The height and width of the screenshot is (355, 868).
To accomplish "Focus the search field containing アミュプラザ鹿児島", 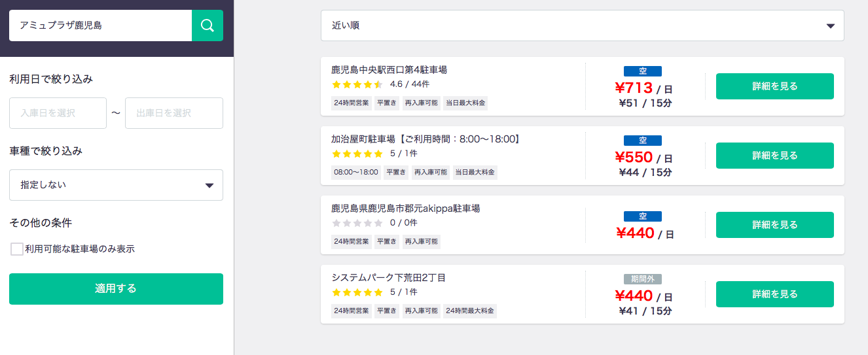I will pos(100,25).
